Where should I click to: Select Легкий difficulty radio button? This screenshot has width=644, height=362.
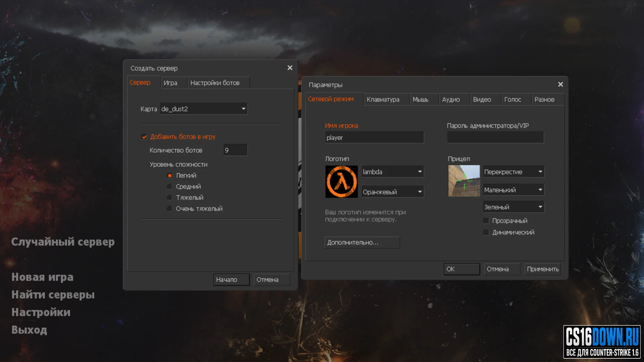[170, 175]
